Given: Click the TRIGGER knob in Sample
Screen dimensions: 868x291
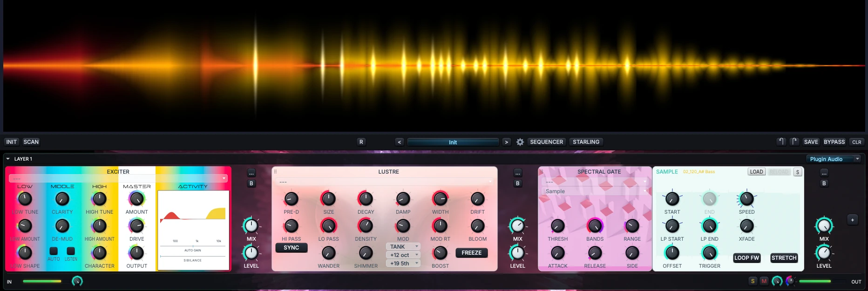Looking at the screenshot, I should pyautogui.click(x=709, y=253).
